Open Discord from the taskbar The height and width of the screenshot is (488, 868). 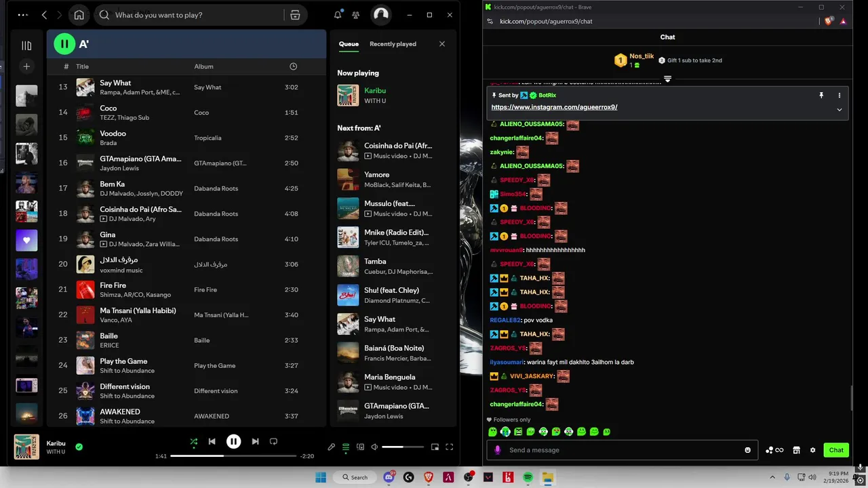pos(389,477)
